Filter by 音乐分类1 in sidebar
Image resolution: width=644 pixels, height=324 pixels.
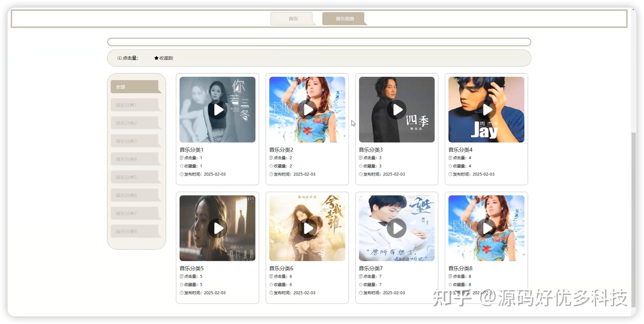(135, 105)
